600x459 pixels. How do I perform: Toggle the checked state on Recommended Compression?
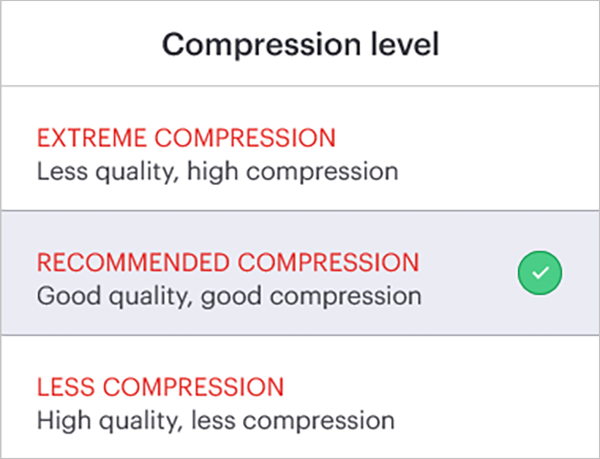click(540, 273)
